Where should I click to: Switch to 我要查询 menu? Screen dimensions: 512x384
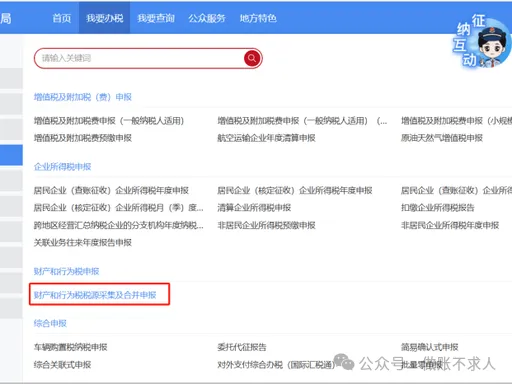tap(156, 18)
